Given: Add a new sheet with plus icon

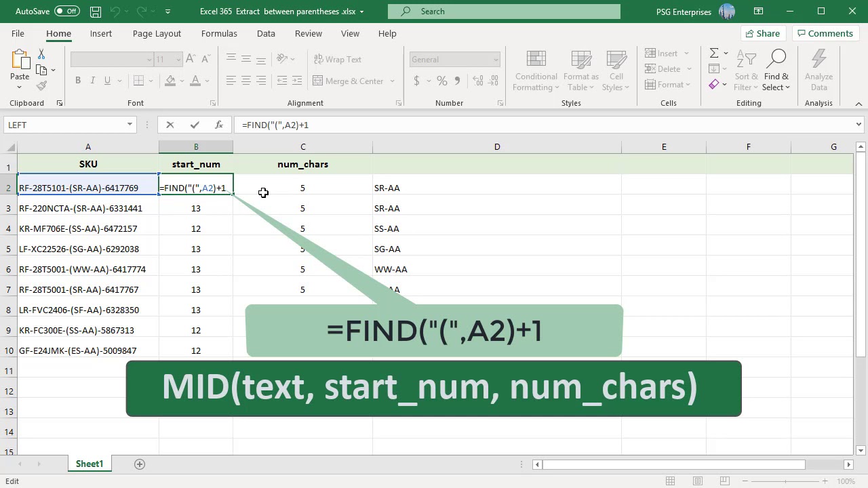Looking at the screenshot, I should (x=140, y=464).
